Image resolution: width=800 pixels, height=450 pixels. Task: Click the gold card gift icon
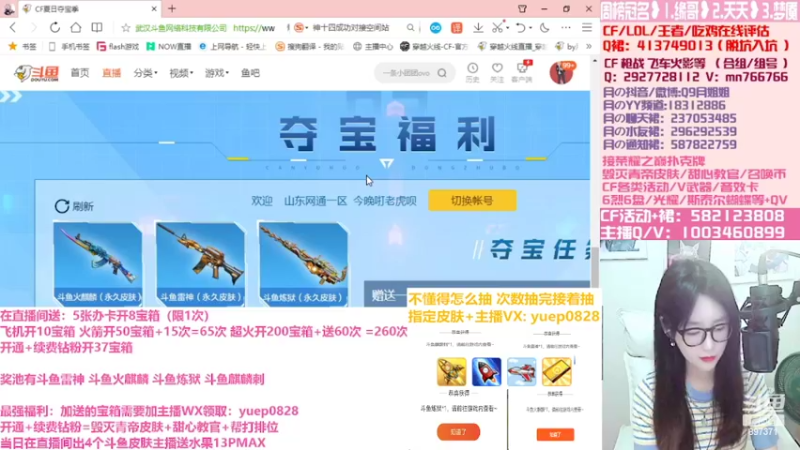coord(557,371)
